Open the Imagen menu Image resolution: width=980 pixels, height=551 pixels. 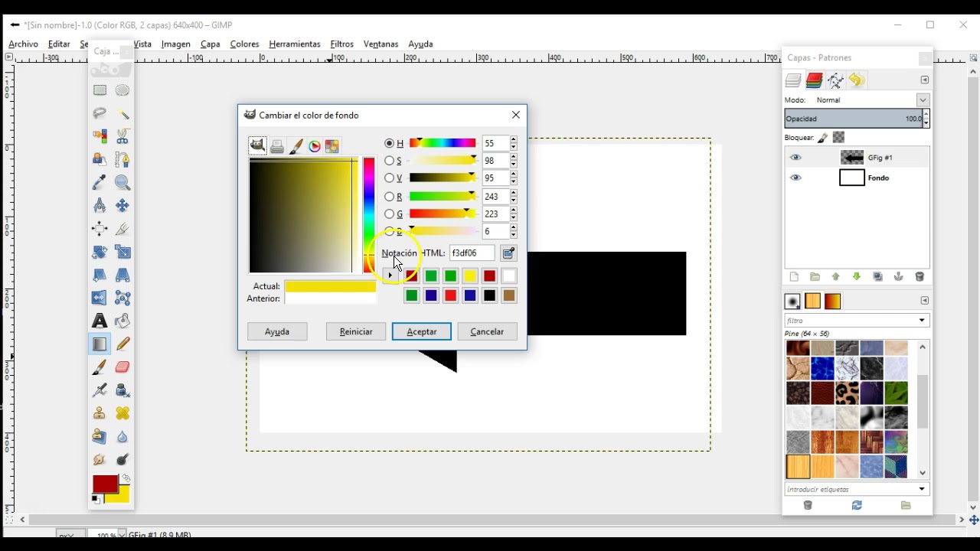[x=175, y=44]
